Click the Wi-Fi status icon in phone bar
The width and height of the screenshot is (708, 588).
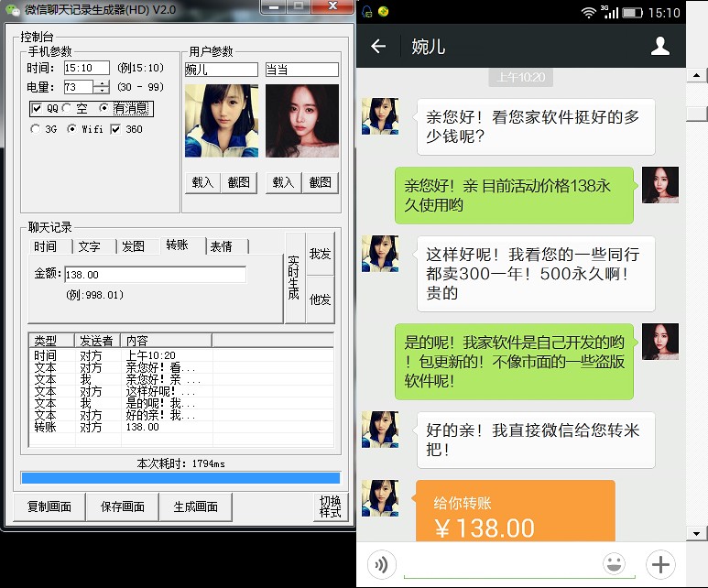pos(588,12)
